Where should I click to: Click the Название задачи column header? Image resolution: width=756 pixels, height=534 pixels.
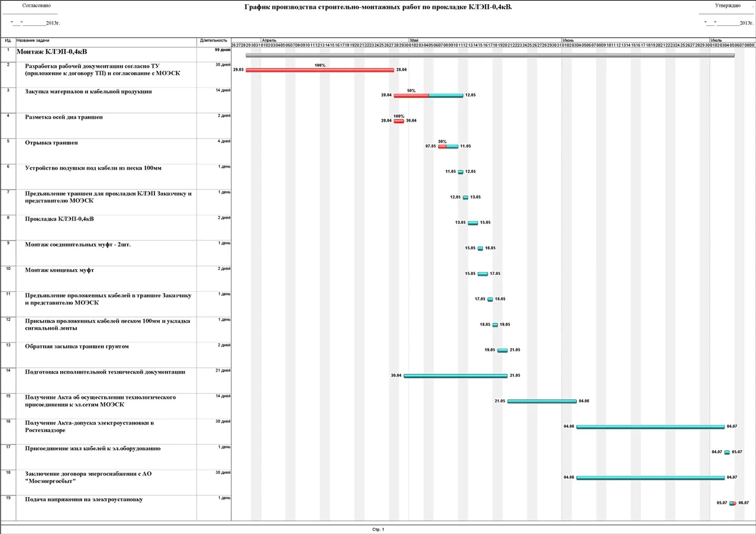(x=33, y=40)
